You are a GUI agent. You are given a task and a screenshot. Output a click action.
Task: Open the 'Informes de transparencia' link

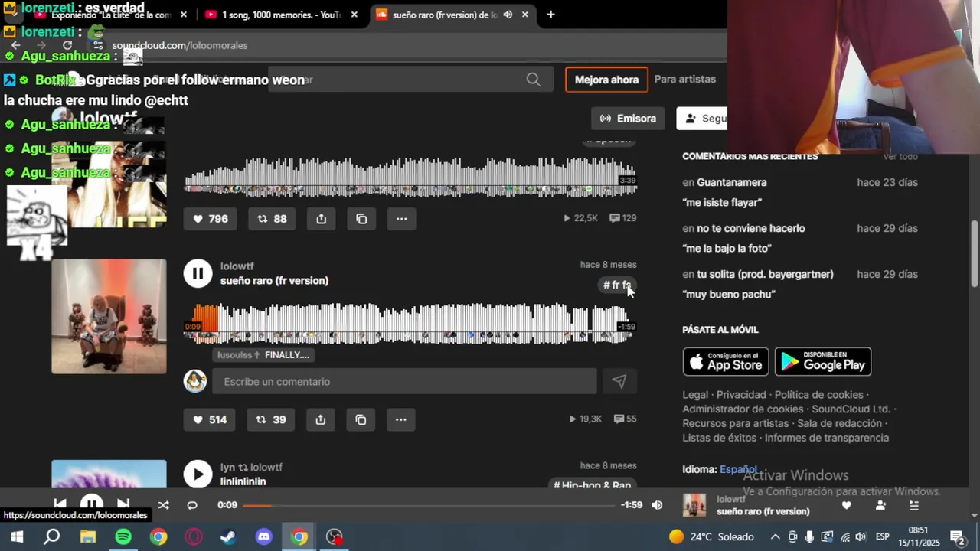pyautogui.click(x=826, y=438)
